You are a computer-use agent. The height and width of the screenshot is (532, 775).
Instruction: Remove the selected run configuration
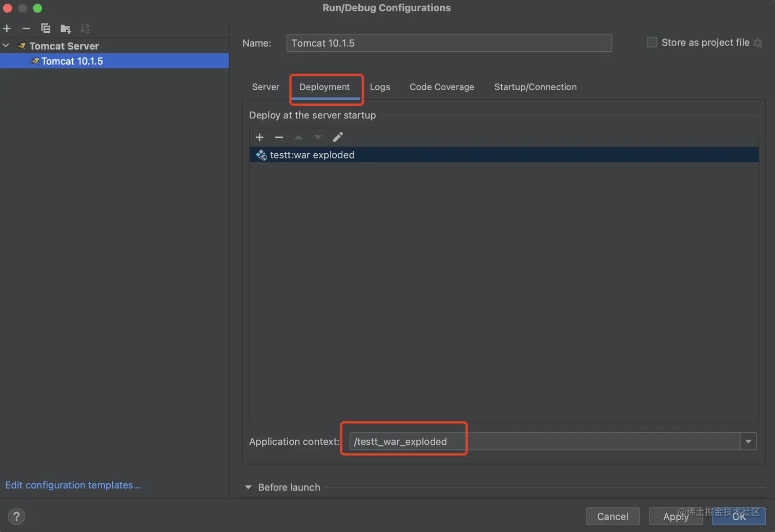[26, 28]
